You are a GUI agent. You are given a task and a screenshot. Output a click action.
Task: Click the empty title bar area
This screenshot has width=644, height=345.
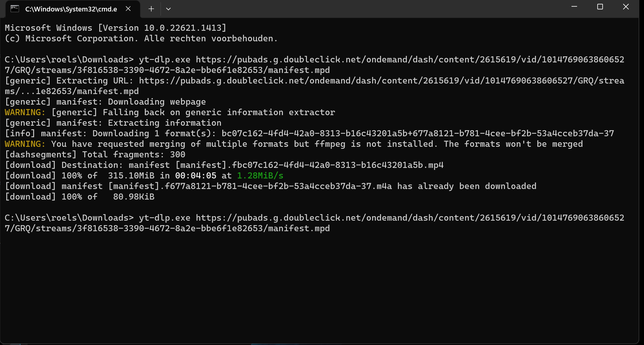tap(350, 9)
